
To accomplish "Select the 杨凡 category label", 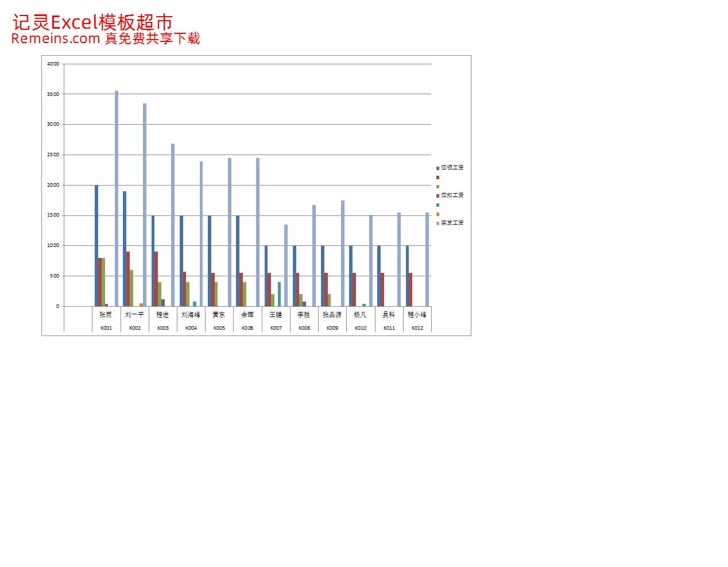I will point(360,315).
